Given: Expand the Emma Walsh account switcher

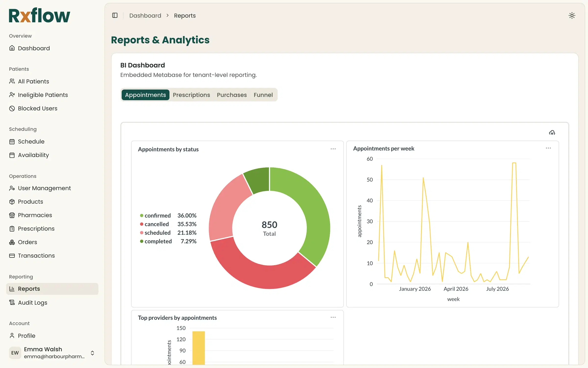Looking at the screenshot, I should [92, 353].
